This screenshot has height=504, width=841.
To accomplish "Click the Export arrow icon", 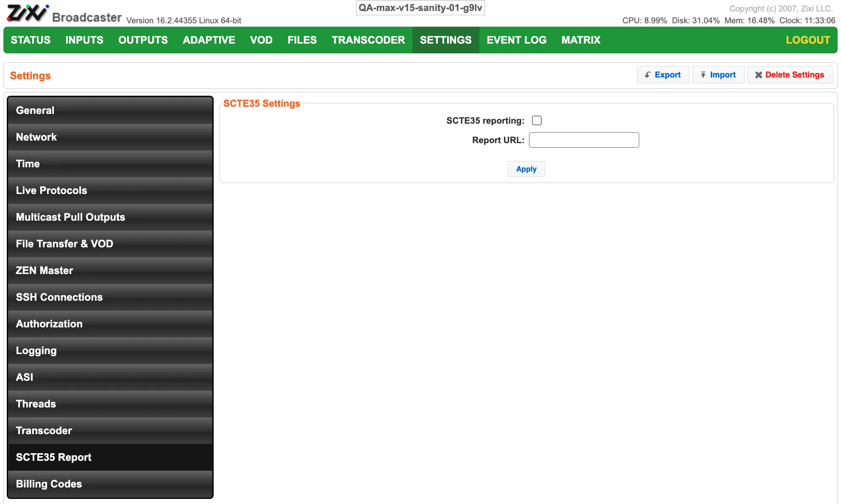I will click(648, 75).
